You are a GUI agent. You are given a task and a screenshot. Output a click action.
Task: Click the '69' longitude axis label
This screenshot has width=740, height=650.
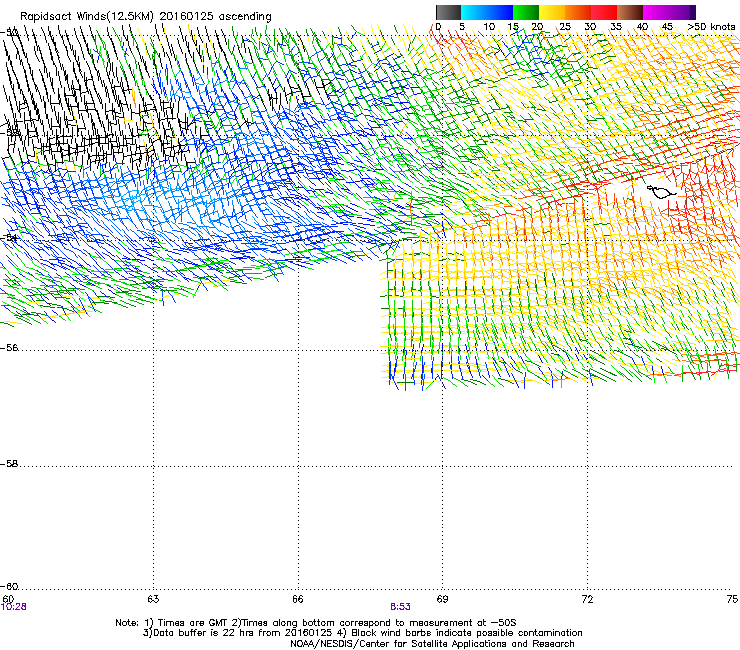coord(442,599)
